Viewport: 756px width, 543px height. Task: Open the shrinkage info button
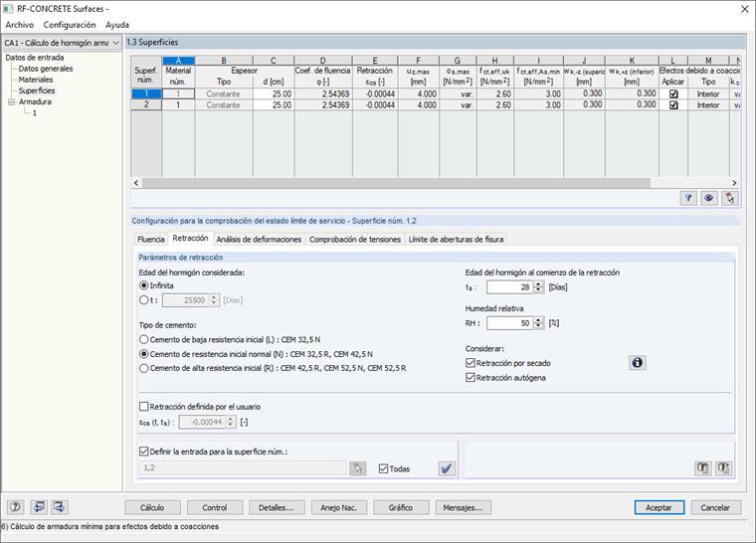[x=637, y=363]
